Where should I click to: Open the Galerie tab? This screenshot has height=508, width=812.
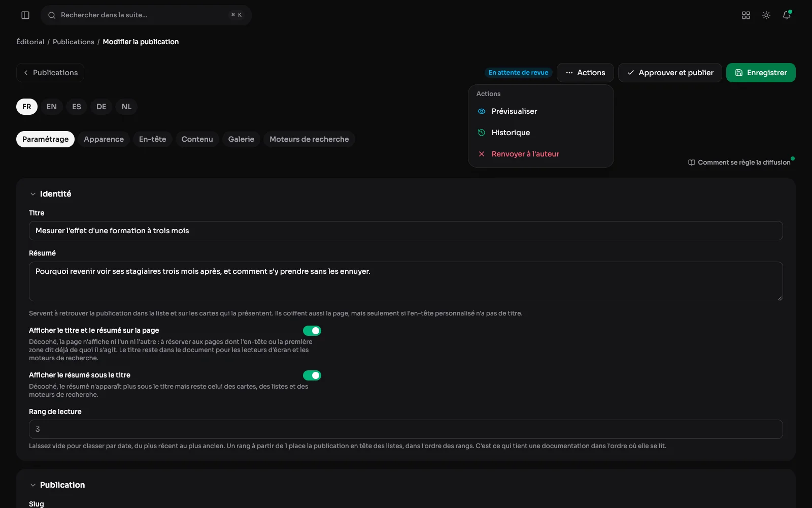(x=241, y=139)
